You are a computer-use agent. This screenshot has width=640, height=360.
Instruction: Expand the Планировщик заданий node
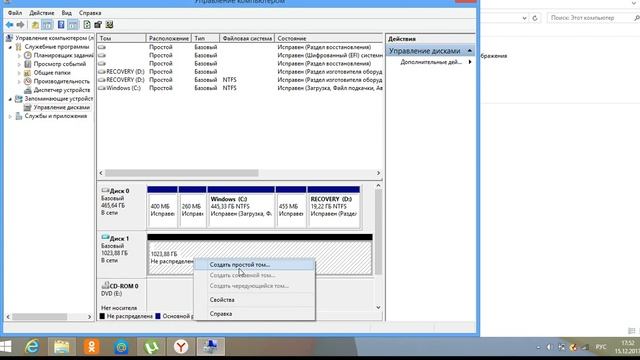19,56
